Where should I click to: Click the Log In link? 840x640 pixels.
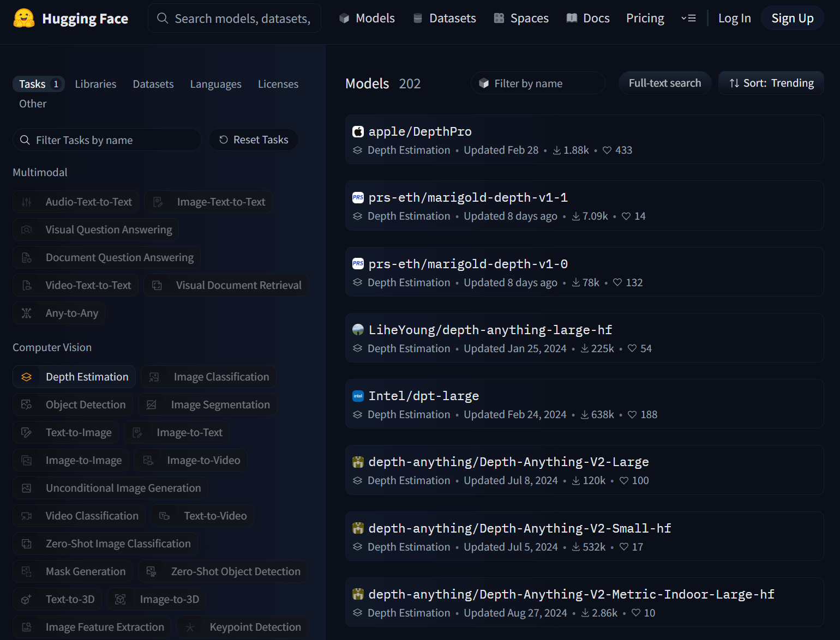[x=734, y=19]
